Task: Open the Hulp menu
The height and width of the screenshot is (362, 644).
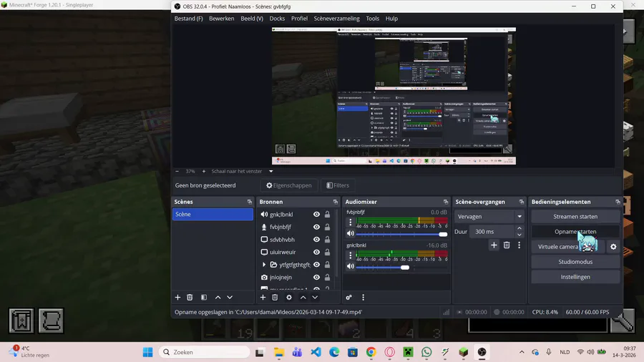Action: (391, 19)
